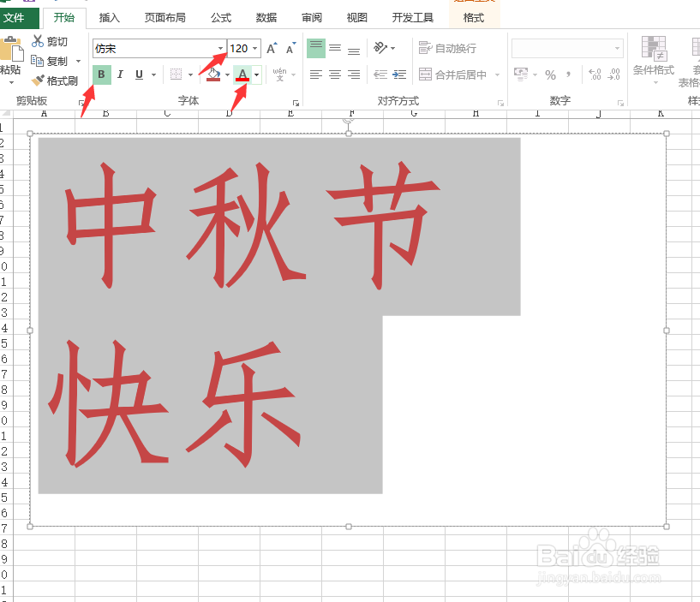Open the fill color dropdown arrow
The image size is (700, 602).
click(227, 75)
